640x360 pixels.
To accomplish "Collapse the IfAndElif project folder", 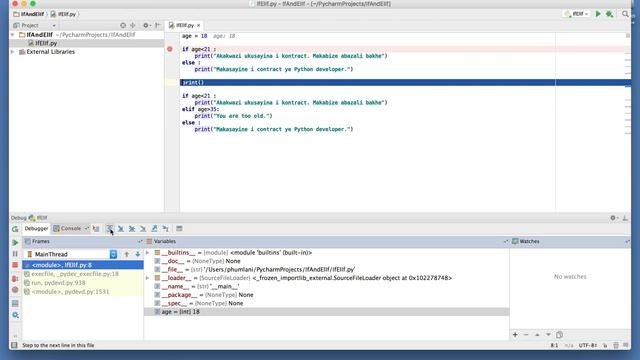I will [13, 35].
